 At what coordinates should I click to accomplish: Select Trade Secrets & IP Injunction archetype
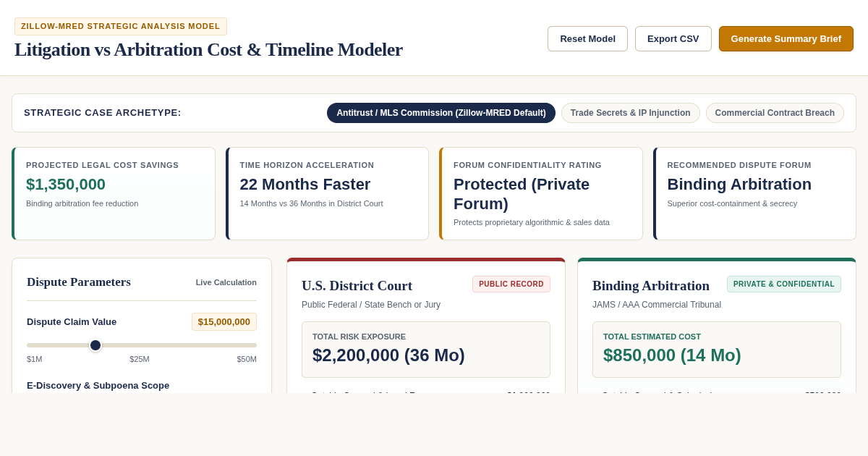[x=631, y=113]
